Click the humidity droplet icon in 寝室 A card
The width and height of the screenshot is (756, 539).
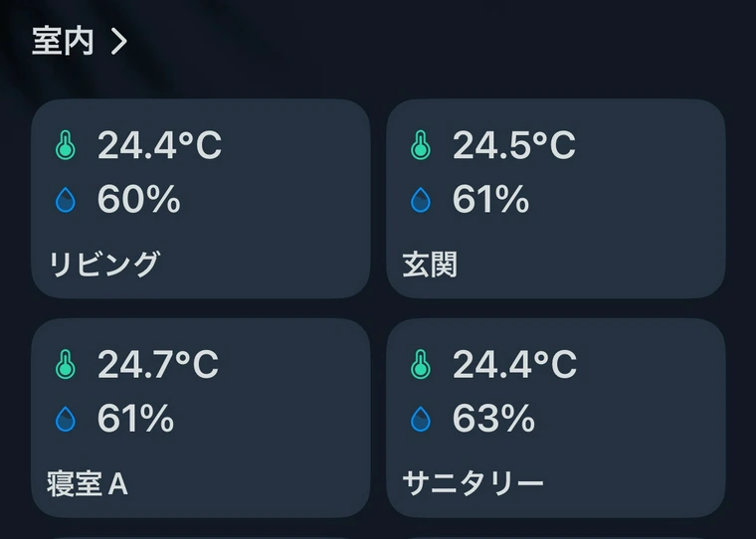tap(66, 421)
